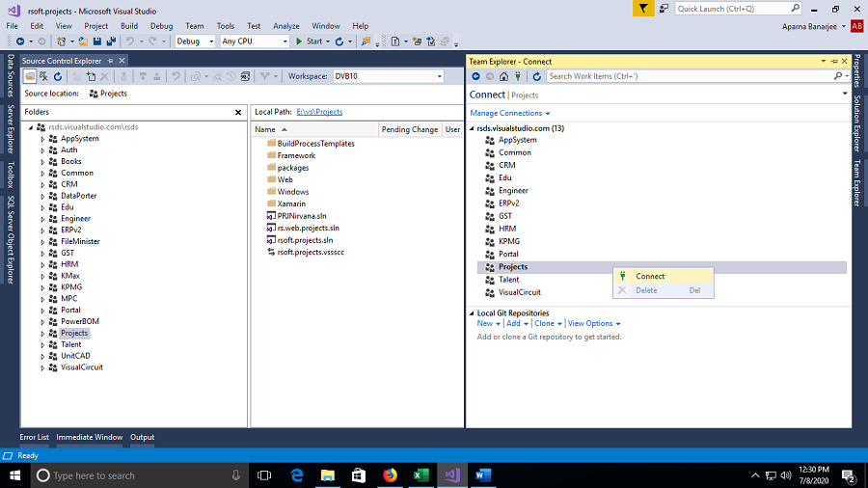
Task: Collapse the rsds.visualstudio.com (13) server list
Action: (x=473, y=128)
